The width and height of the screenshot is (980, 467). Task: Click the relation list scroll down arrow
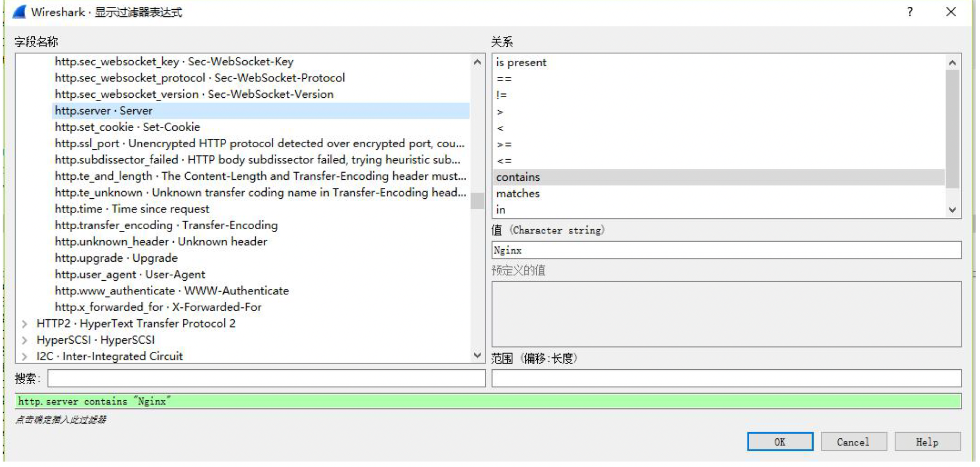pyautogui.click(x=952, y=210)
